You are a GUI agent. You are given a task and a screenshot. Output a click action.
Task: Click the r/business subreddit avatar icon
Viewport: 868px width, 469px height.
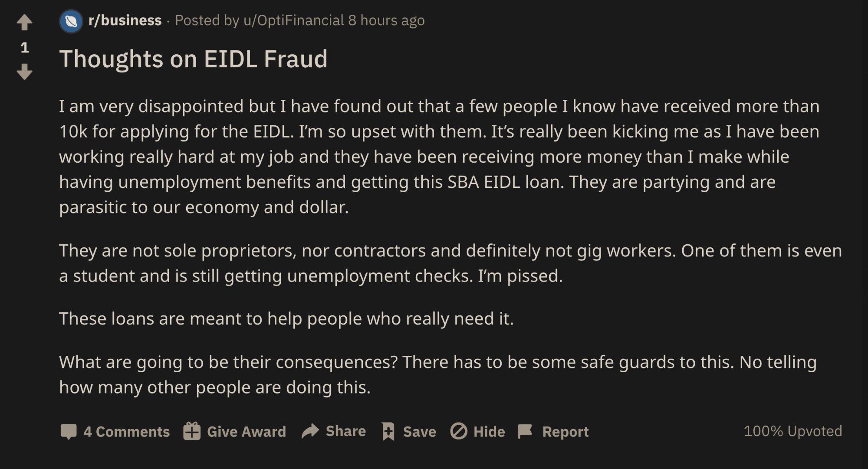(71, 21)
